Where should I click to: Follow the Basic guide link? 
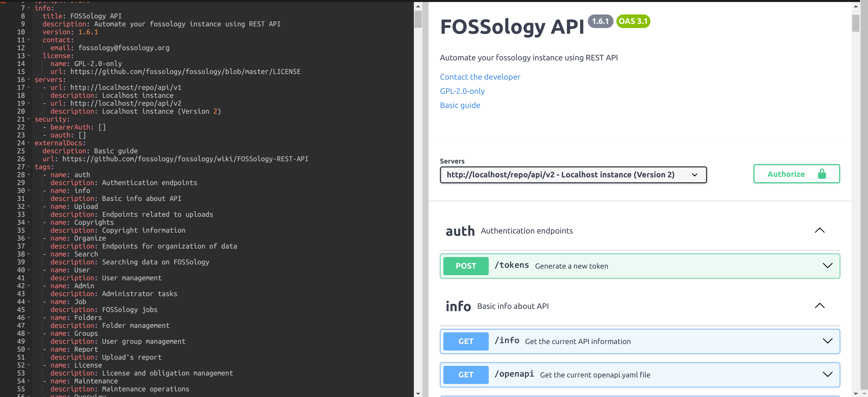460,105
